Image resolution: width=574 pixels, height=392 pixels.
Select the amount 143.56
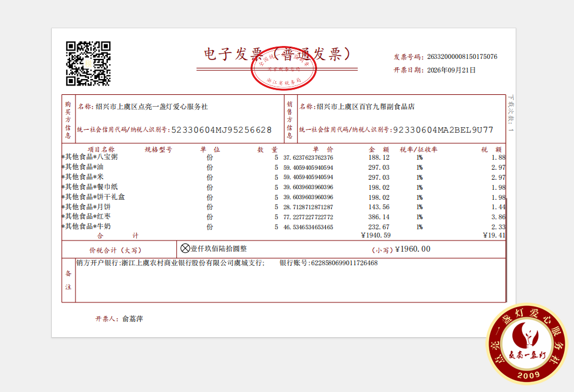click(x=379, y=207)
